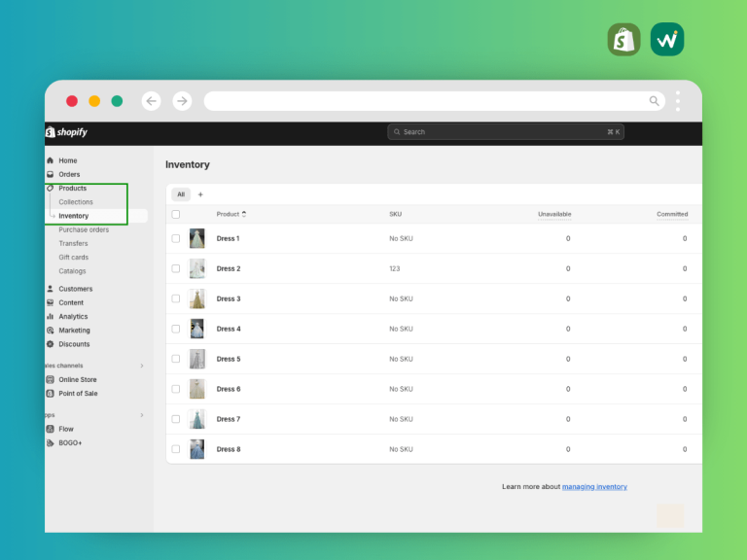Open the Dress 4 thumbnail image

click(x=197, y=329)
